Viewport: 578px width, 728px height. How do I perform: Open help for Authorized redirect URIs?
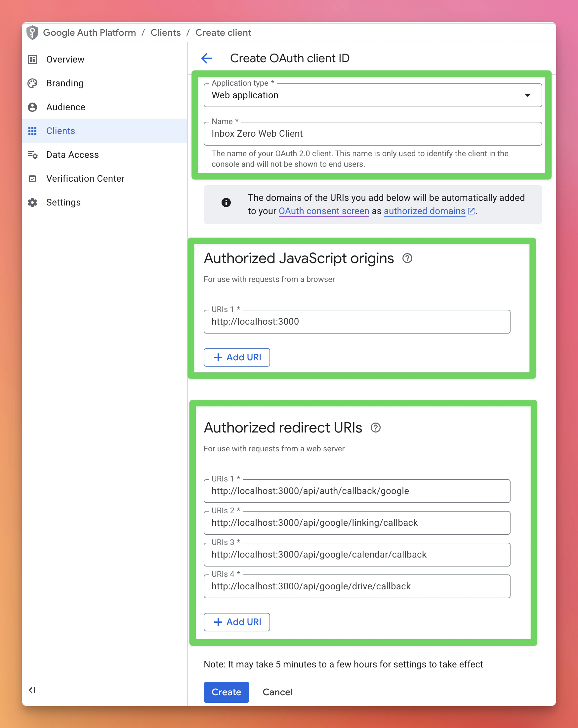(x=376, y=428)
